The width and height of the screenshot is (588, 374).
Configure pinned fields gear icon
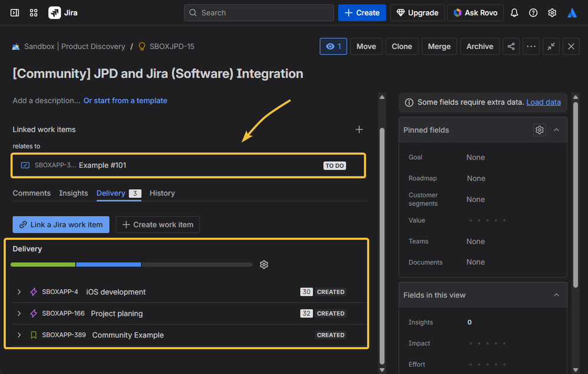pos(539,130)
